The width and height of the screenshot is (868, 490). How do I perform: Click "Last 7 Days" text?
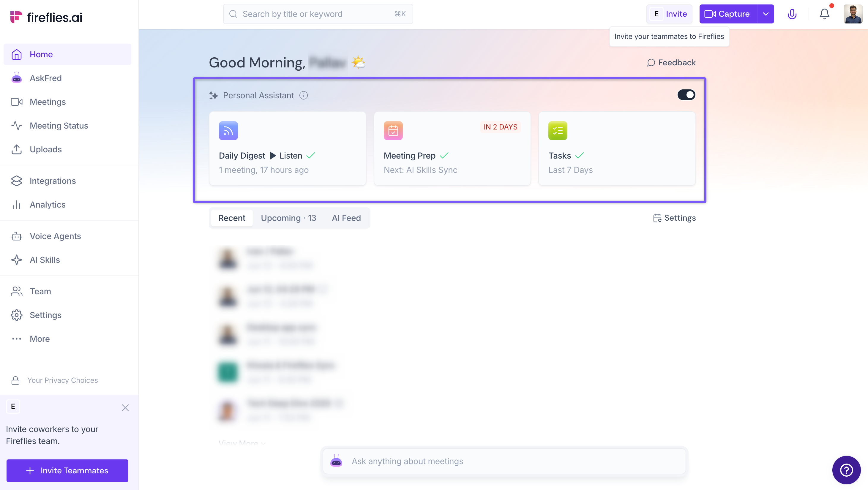pyautogui.click(x=570, y=170)
